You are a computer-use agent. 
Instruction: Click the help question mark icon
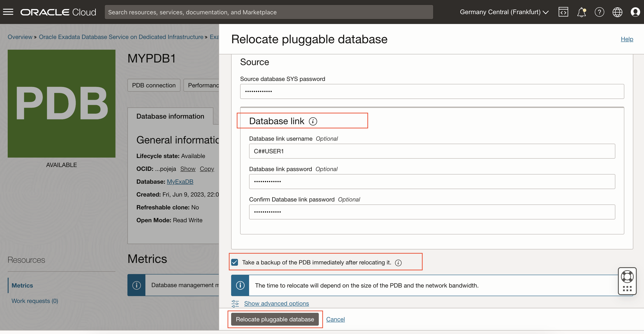tap(599, 12)
